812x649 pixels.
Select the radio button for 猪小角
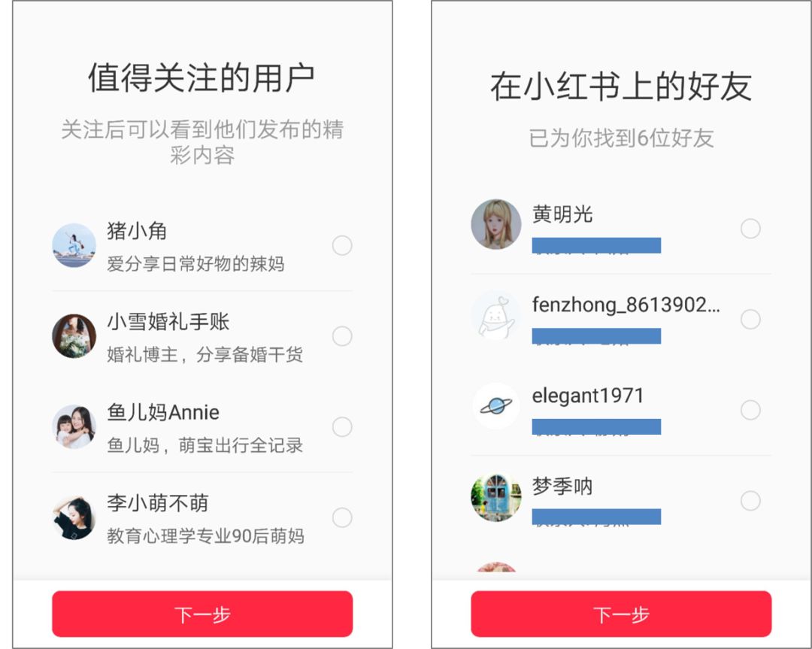(x=342, y=246)
